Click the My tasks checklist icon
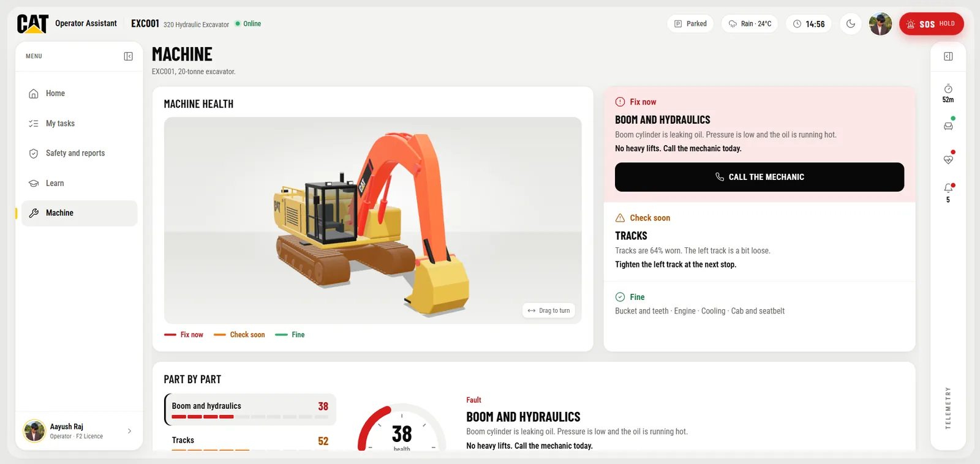 tap(34, 124)
